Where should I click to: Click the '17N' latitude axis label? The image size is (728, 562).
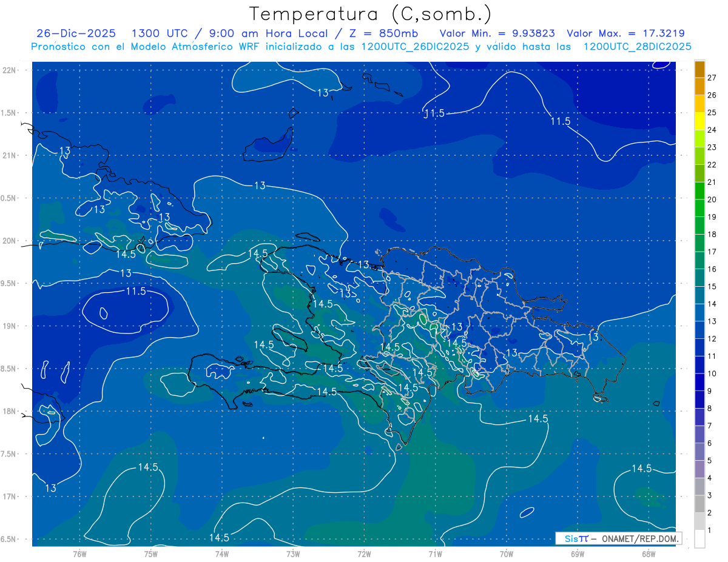(x=10, y=497)
